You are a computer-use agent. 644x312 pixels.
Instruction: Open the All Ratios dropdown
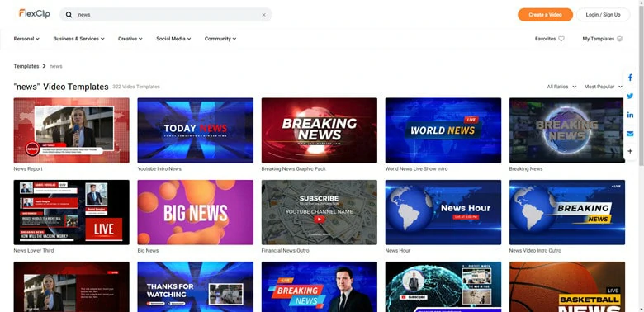(x=561, y=87)
